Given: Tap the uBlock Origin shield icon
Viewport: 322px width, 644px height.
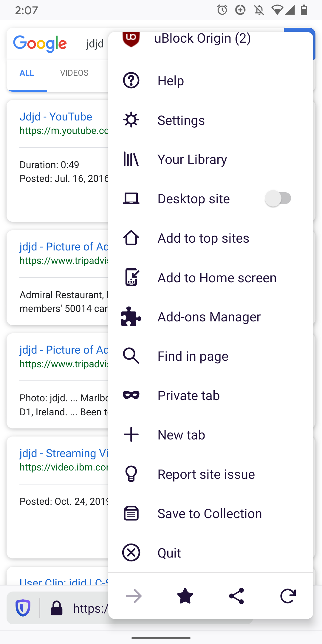Looking at the screenshot, I should (x=131, y=39).
